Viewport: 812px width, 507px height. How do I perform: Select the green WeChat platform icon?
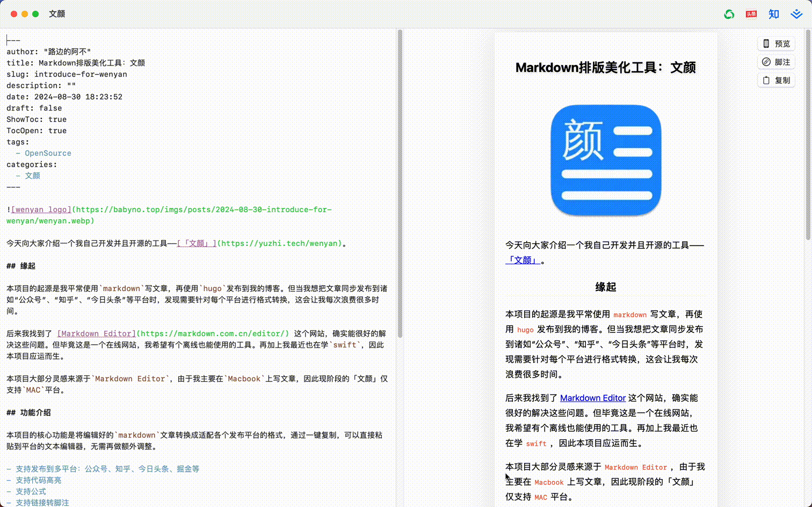729,14
